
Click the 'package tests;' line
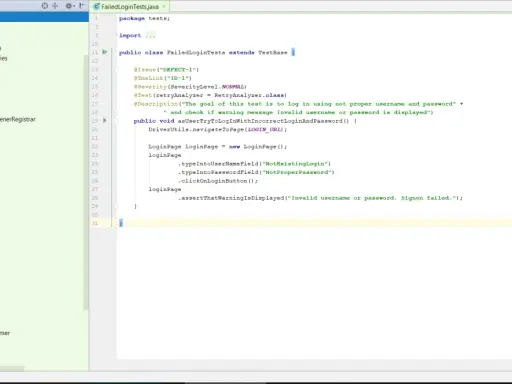(144, 18)
